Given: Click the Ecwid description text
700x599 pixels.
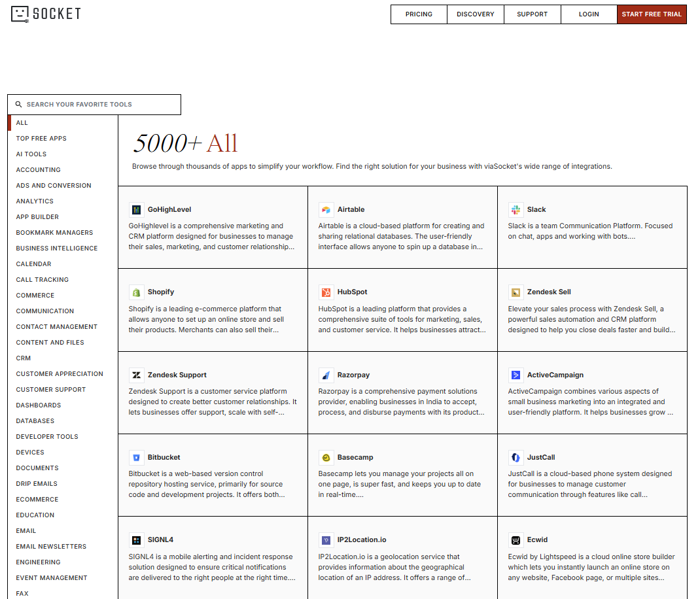Looking at the screenshot, I should tap(591, 568).
